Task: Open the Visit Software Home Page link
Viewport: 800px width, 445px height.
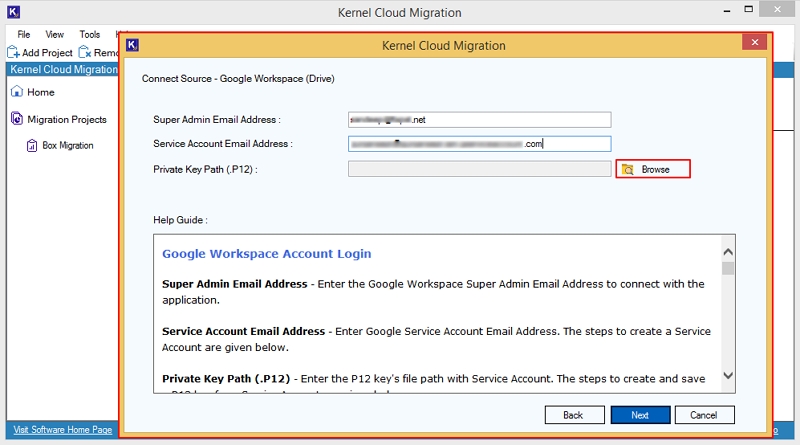Action: pos(63,430)
